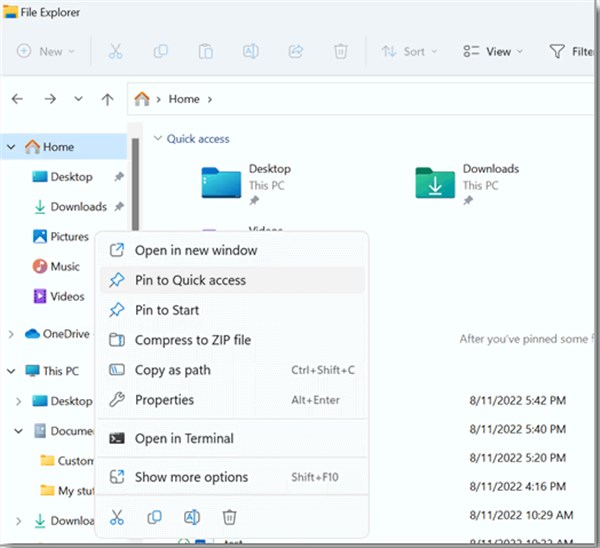Click the Copy icon in the toolbar
Screen dimensions: 600x548
point(160,51)
